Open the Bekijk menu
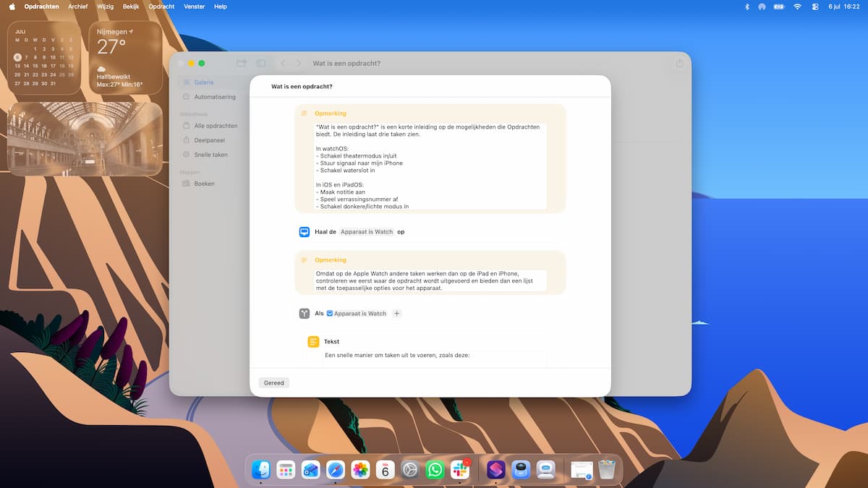 click(x=131, y=7)
